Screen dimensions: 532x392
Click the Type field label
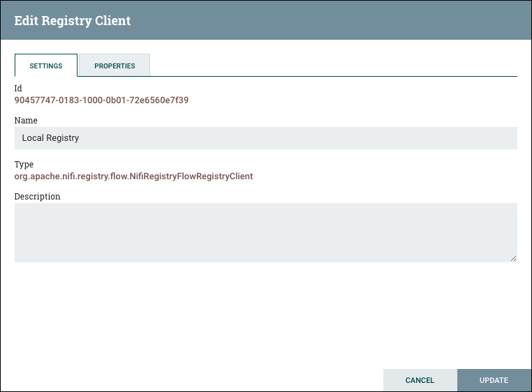pyautogui.click(x=24, y=165)
